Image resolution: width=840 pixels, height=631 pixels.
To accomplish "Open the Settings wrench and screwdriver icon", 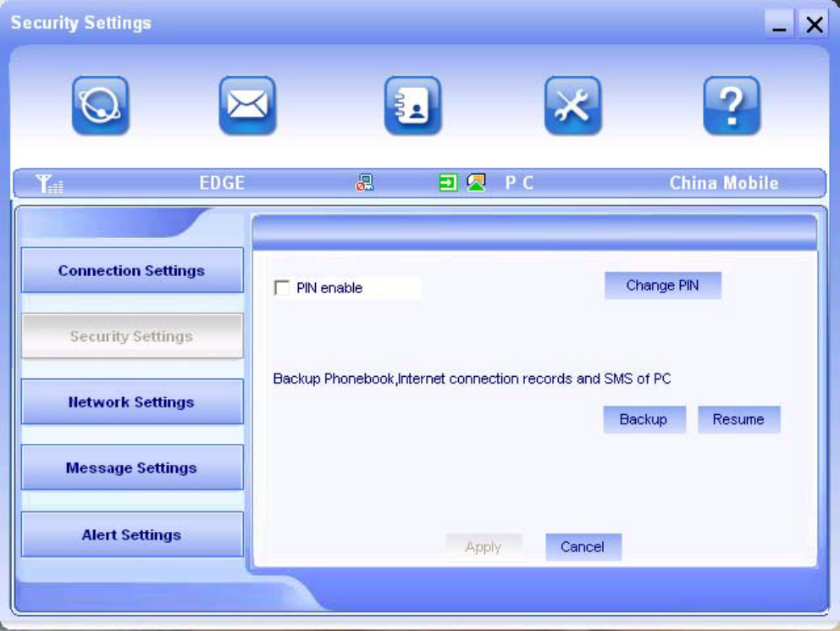I will [572, 105].
